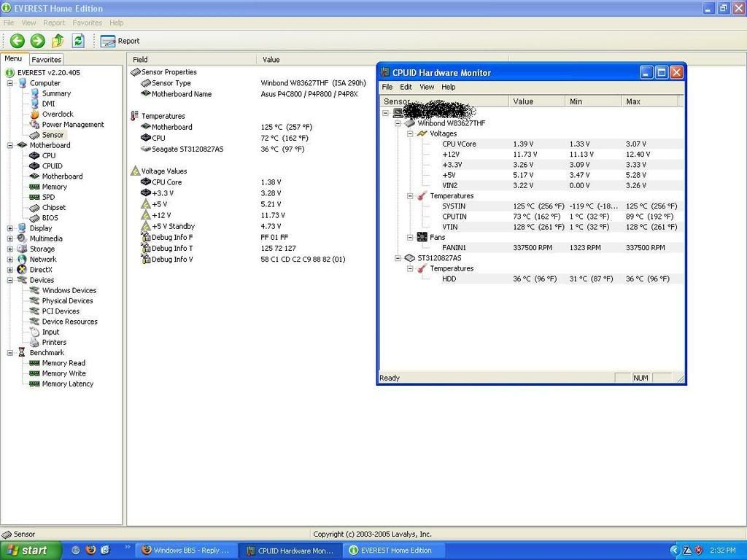
Task: Click the Max column header in Hardware Monitor
Action: [649, 101]
